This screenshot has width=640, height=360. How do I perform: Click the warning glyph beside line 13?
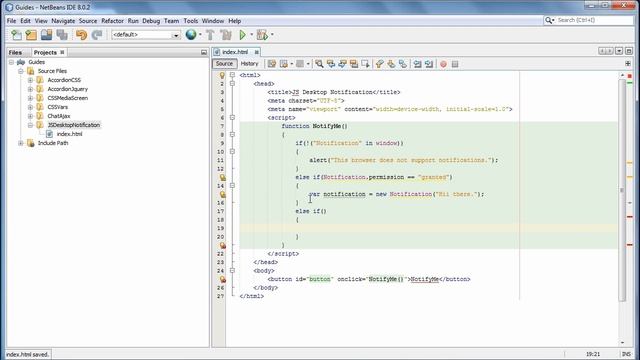point(222,177)
